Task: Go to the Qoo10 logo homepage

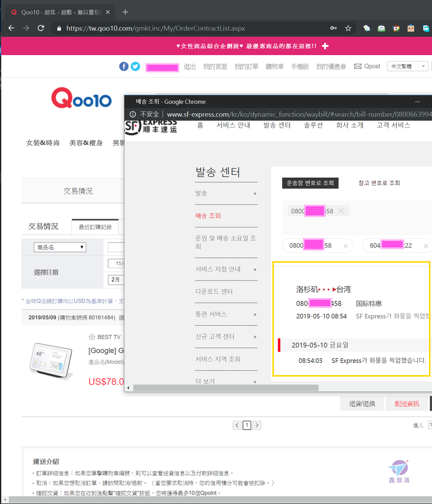Action: pos(81,98)
